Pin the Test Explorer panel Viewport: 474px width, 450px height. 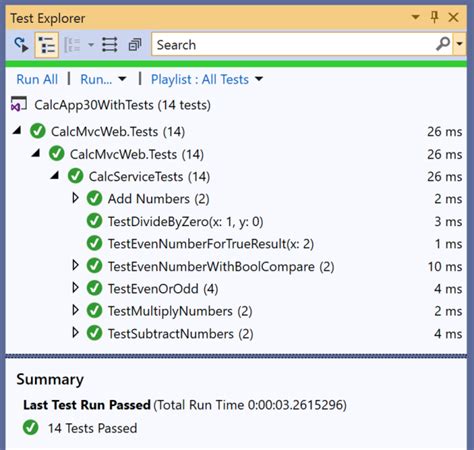(x=434, y=17)
